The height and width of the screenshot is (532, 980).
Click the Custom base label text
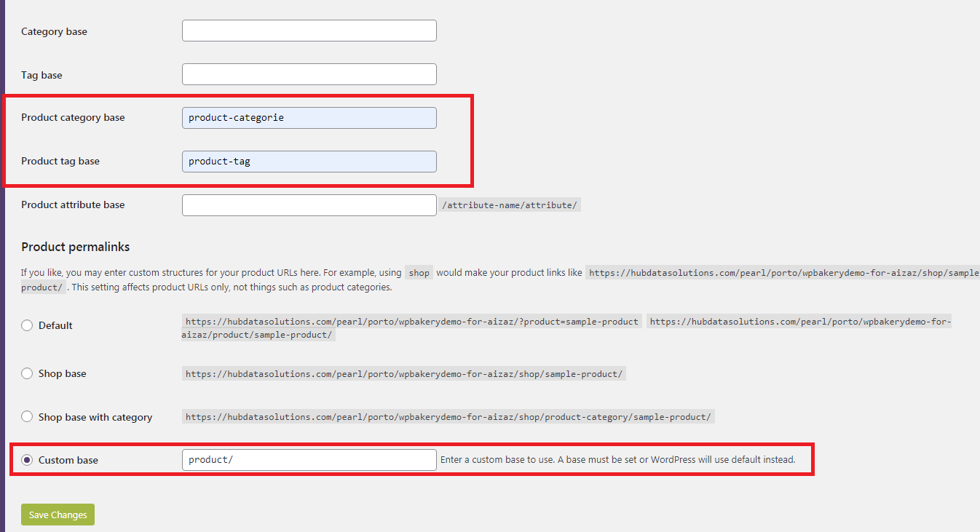[x=68, y=460]
